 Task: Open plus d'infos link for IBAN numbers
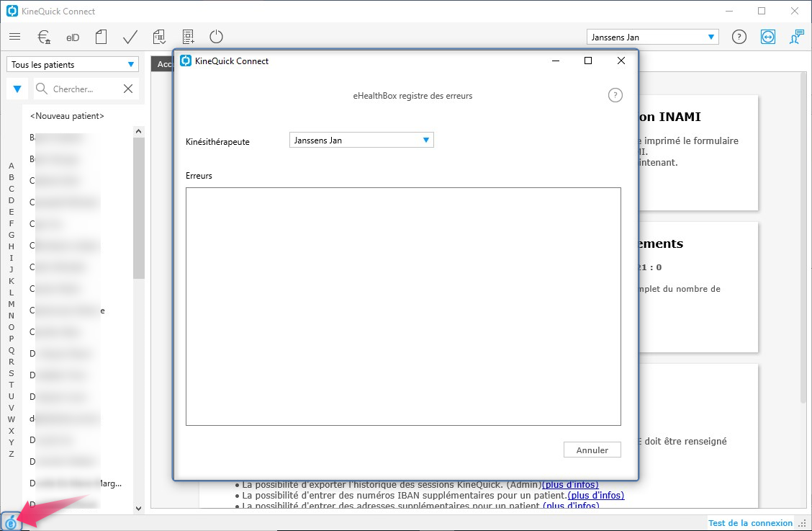pyautogui.click(x=596, y=495)
